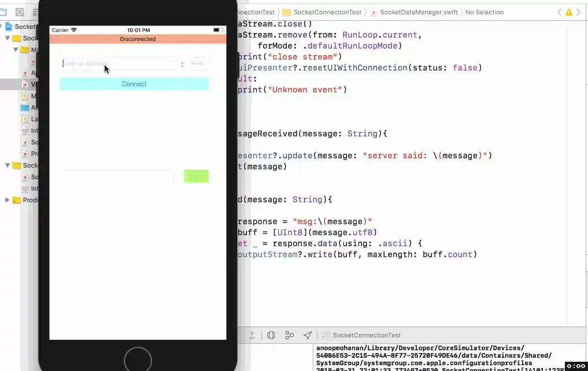588x371 pixels.
Task: Collapse the top project root disclosure triangle
Action: click(2, 27)
